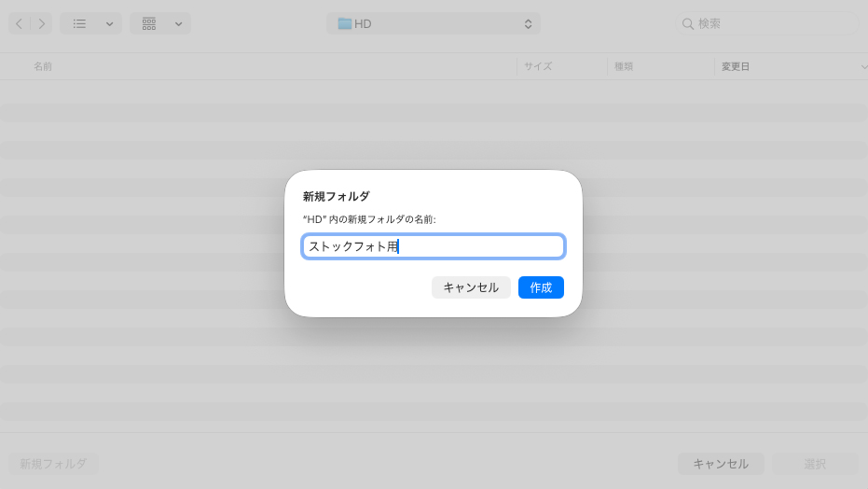
Task: Expand the grouping options chevron
Action: pyautogui.click(x=178, y=24)
